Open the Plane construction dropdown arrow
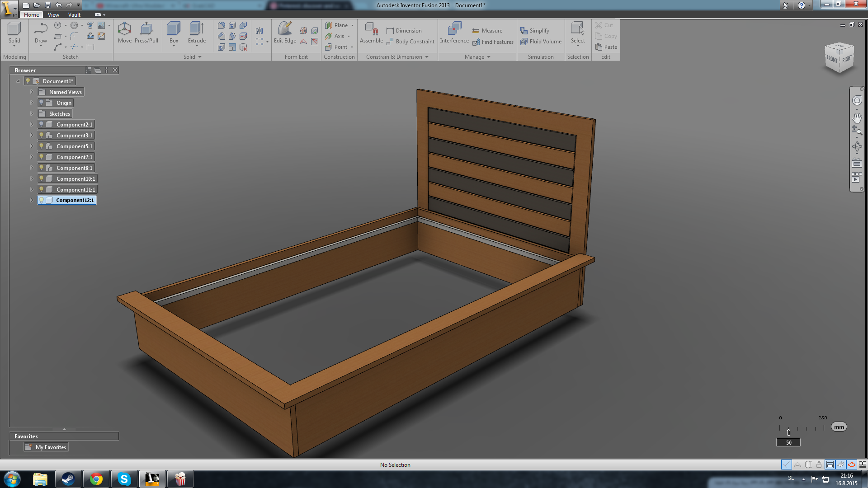Screen dimensions: 868x488 click(x=353, y=25)
